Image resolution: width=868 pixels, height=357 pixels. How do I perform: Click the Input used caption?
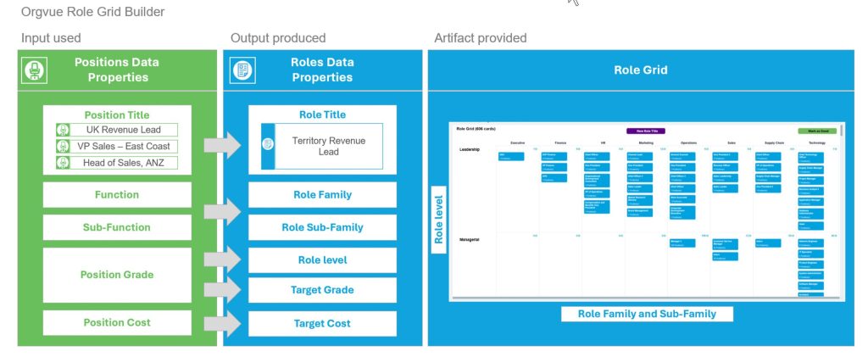(51, 38)
